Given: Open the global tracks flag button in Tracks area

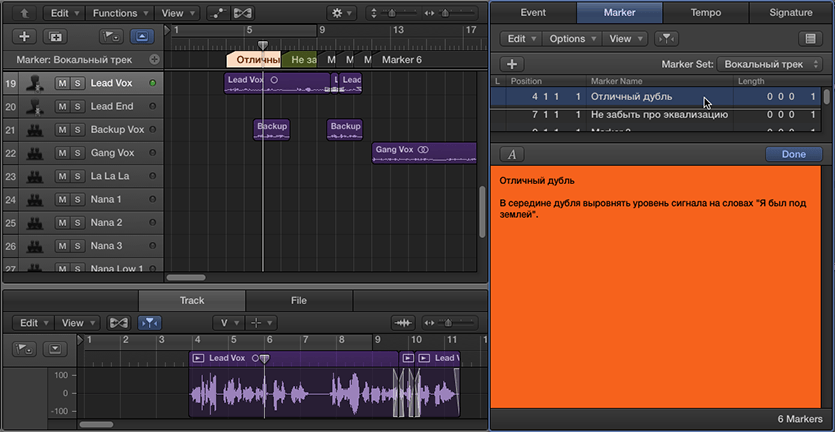Looking at the screenshot, I should click(111, 36).
